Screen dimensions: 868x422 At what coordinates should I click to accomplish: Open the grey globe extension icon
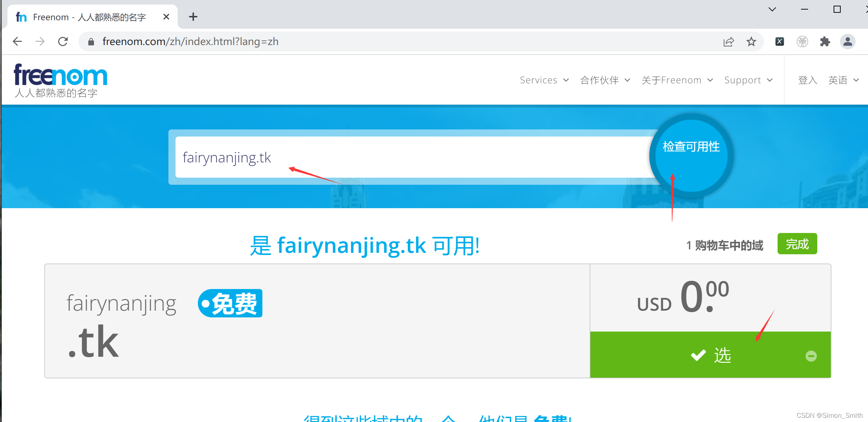coord(802,42)
